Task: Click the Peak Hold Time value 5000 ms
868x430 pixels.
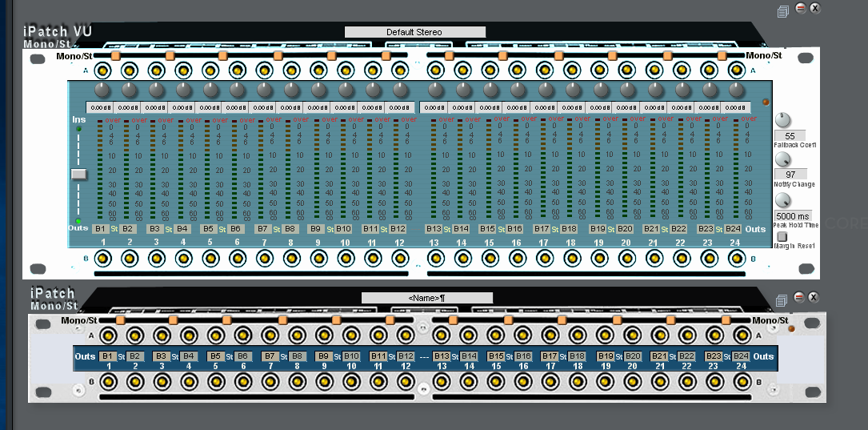Action: pos(792,215)
